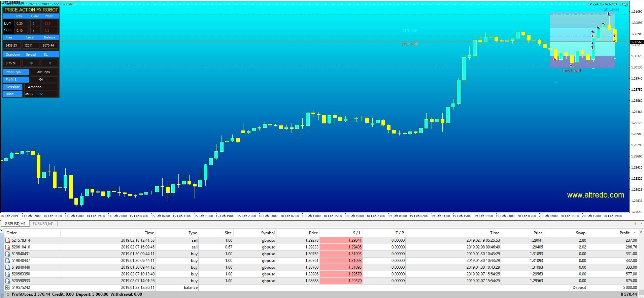Click the Drawdown value 0.75 %

12,63
